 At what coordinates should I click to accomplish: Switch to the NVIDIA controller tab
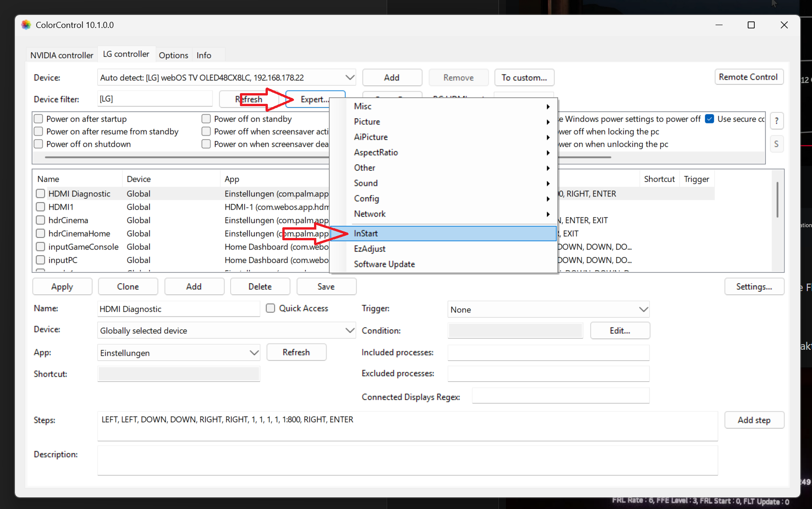click(x=61, y=55)
